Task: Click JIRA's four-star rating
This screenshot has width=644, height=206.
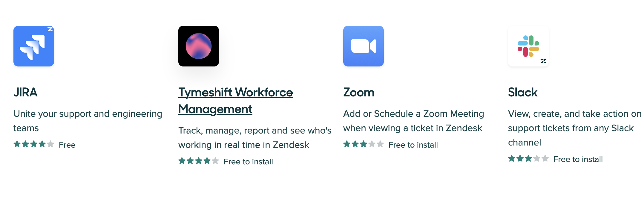Action: click(34, 144)
